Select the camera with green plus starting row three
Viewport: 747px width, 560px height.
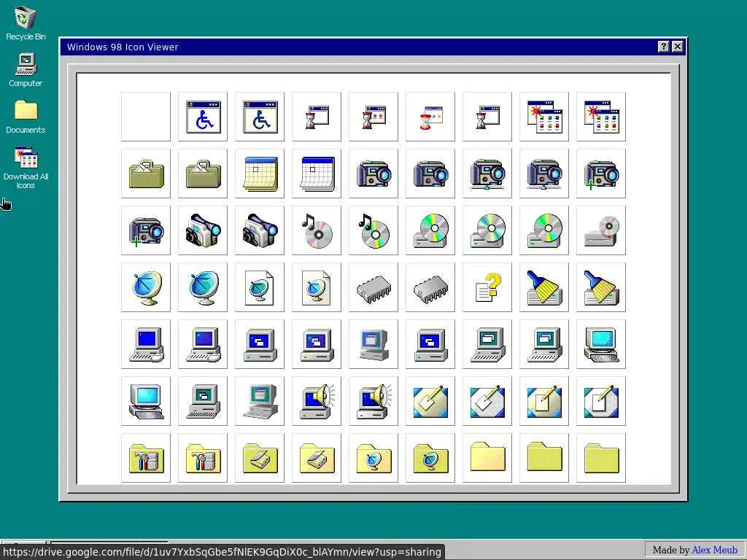146,230
